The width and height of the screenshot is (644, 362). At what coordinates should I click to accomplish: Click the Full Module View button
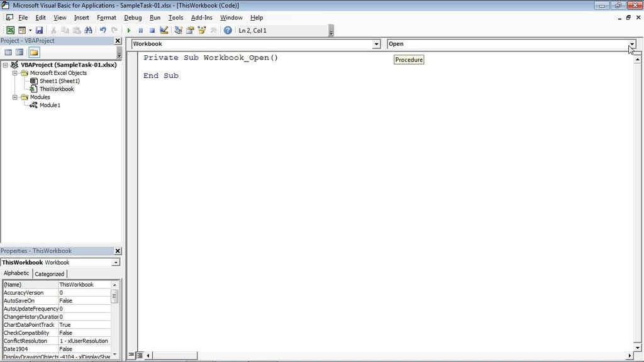pyautogui.click(x=140, y=355)
